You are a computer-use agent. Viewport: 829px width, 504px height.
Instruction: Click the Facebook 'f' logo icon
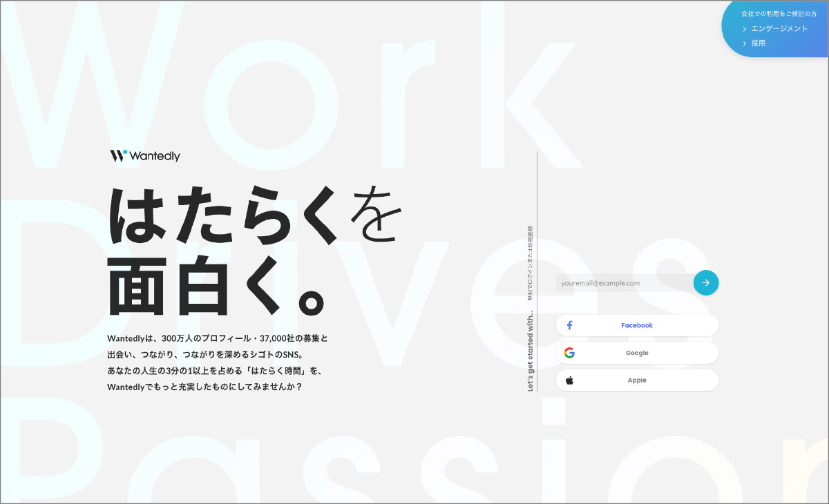click(x=569, y=325)
